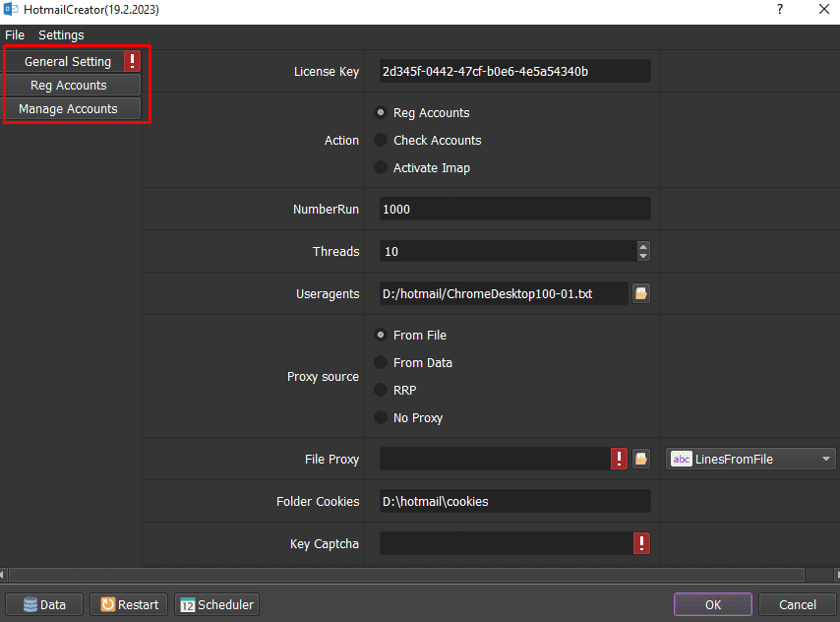Click the 'HotmailCreator(19.2.2023)' window title

(x=91, y=9)
